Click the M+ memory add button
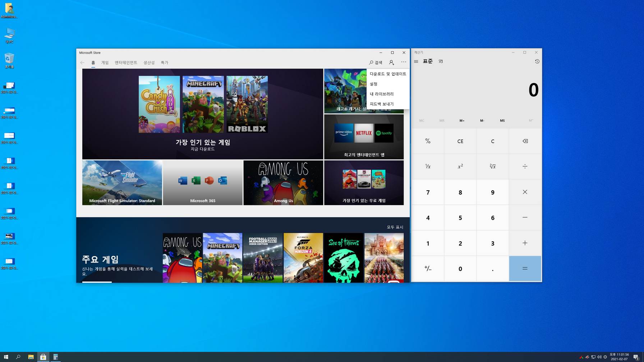This screenshot has height=362, width=644. click(462, 121)
